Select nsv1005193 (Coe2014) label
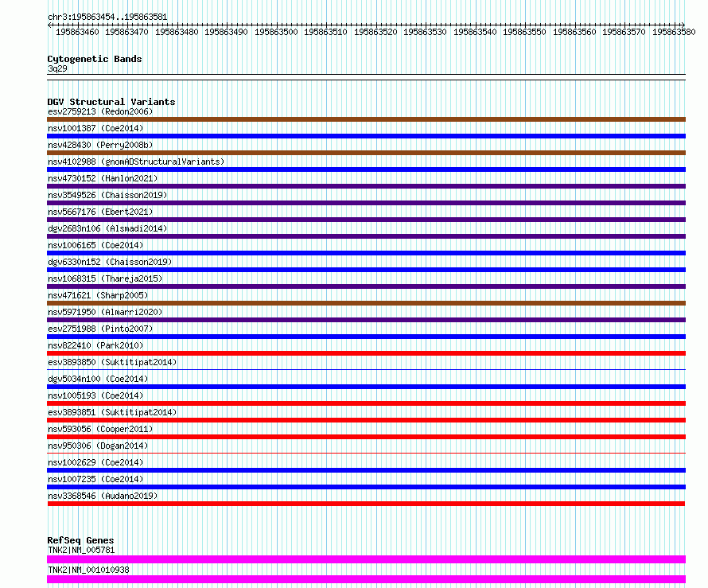The height and width of the screenshot is (588, 708). pos(95,395)
